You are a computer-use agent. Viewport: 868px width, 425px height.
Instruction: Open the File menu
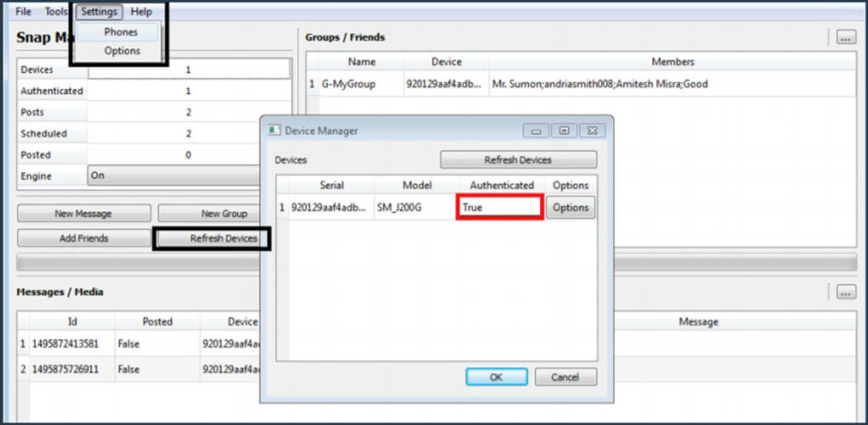23,12
